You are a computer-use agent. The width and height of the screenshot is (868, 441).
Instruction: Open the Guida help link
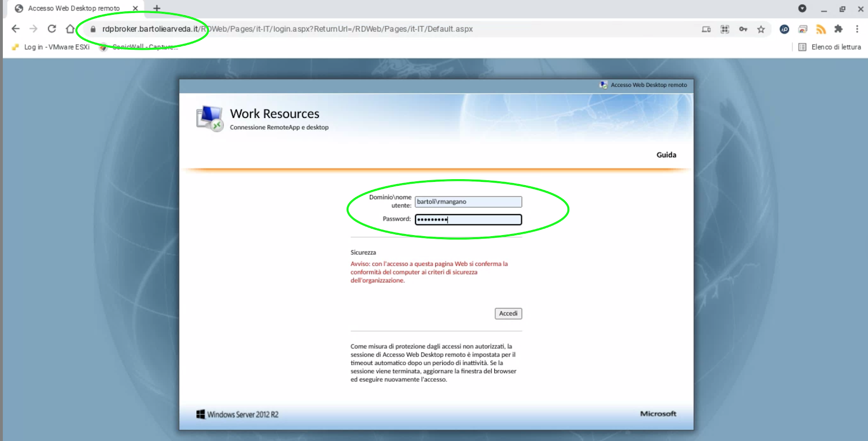point(666,155)
